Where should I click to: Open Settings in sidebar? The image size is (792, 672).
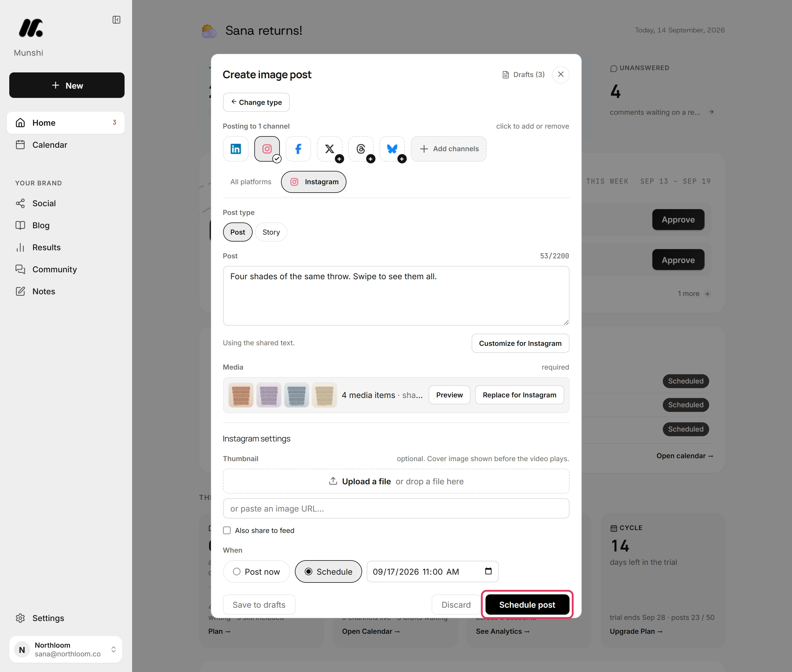tap(66, 618)
